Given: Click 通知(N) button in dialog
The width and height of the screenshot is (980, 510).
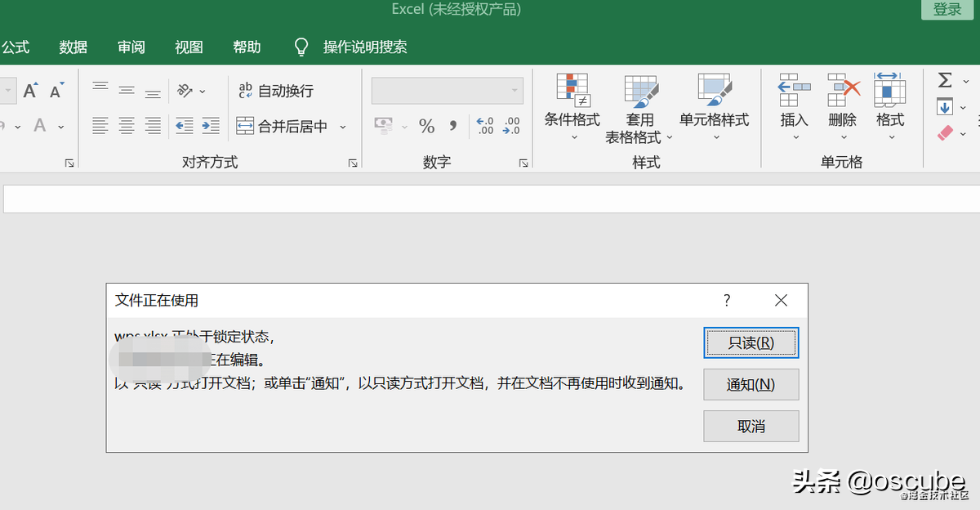Looking at the screenshot, I should 751,384.
